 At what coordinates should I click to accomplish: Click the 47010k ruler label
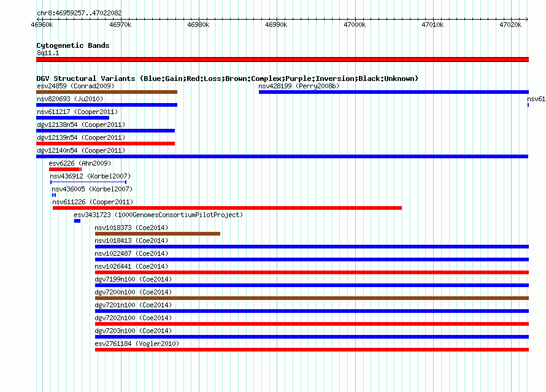pos(433,25)
